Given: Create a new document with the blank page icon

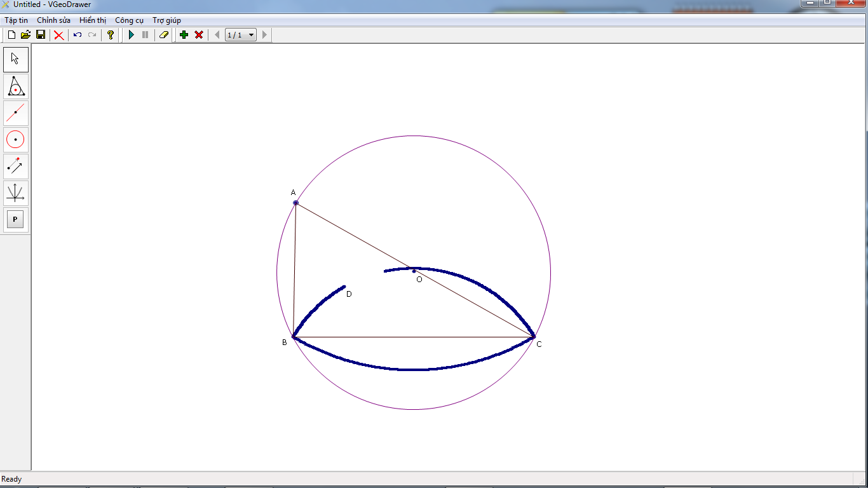Looking at the screenshot, I should point(11,35).
